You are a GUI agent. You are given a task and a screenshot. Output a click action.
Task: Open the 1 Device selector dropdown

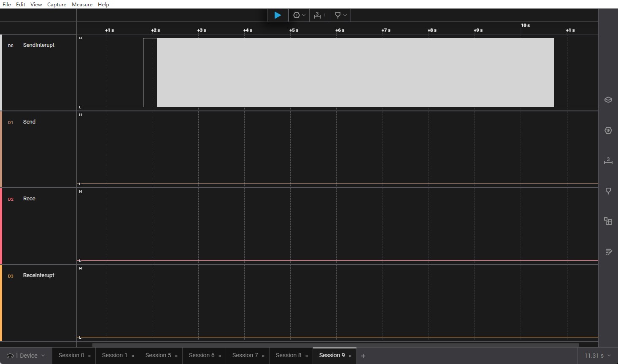(26, 356)
